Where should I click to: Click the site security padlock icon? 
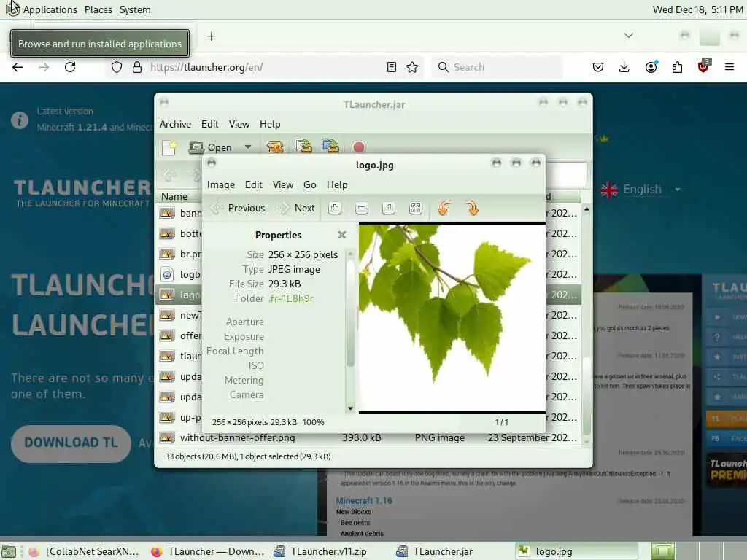[137, 67]
